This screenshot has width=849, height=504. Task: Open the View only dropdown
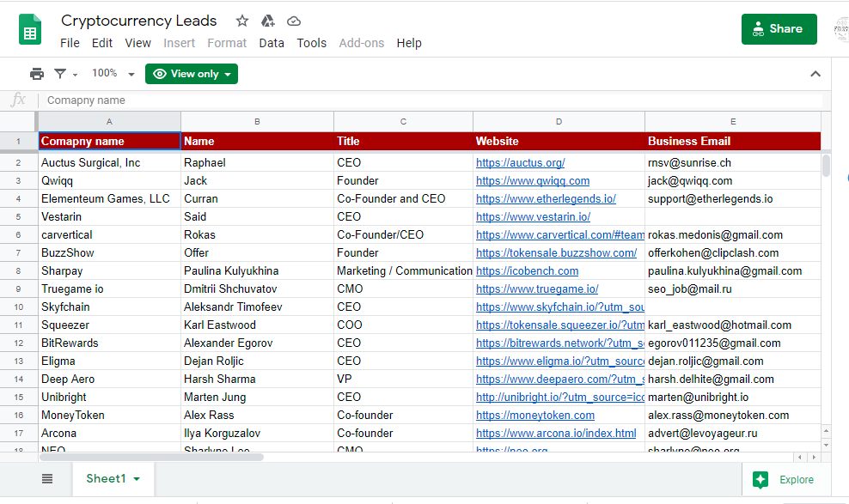[191, 74]
